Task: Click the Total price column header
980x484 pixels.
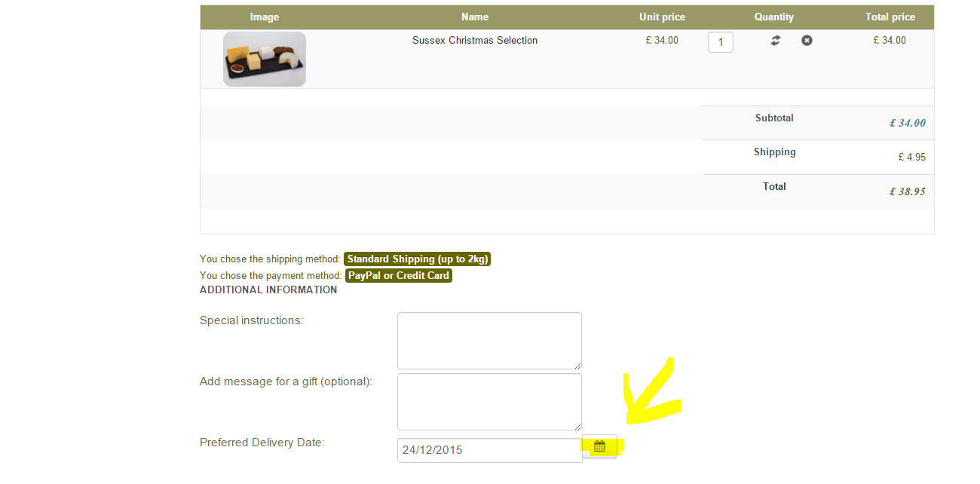Action: pos(890,17)
